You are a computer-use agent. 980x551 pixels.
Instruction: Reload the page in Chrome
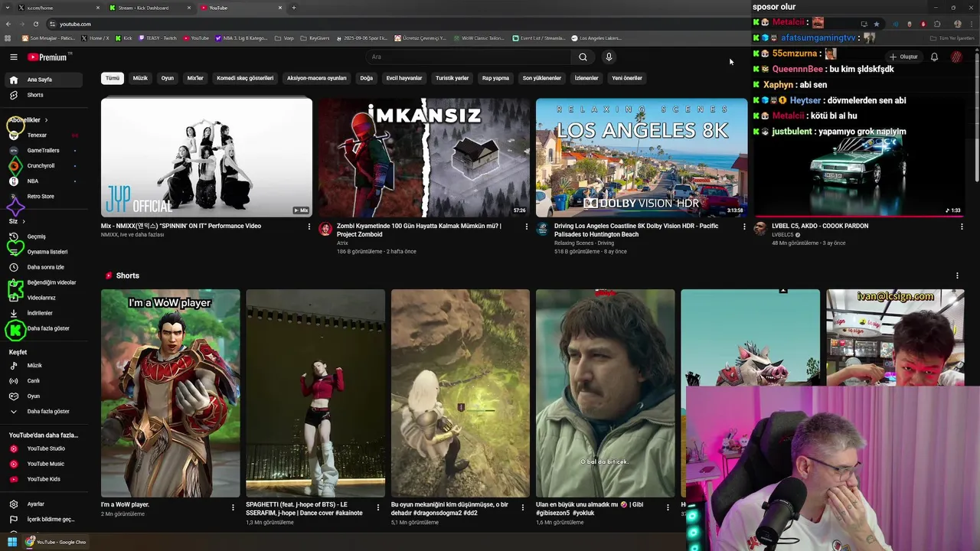tap(35, 24)
